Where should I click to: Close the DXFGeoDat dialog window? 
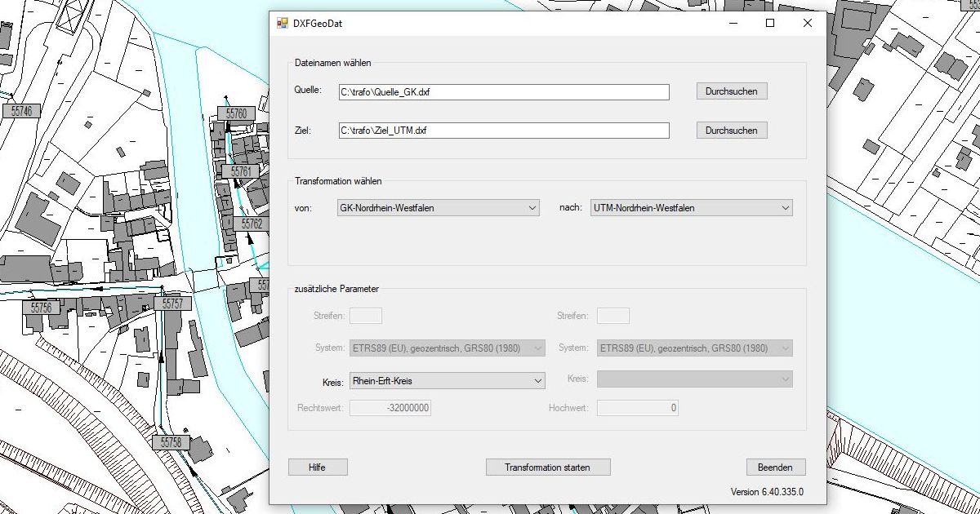808,24
